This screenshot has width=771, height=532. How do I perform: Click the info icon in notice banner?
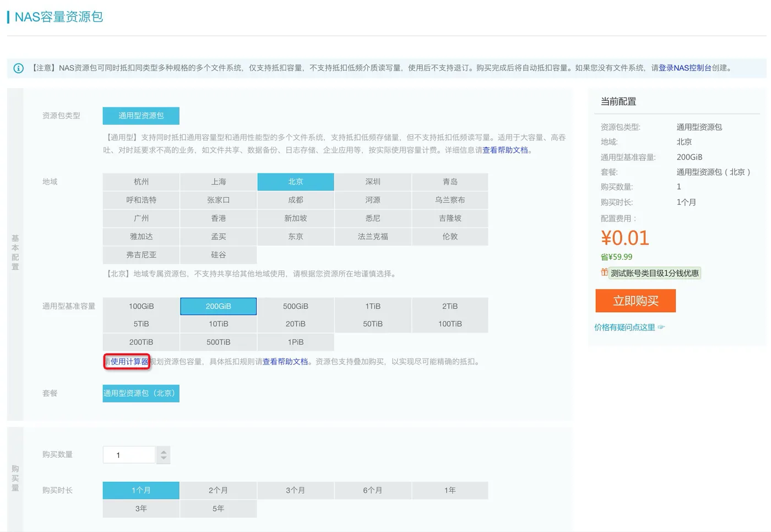coord(18,68)
